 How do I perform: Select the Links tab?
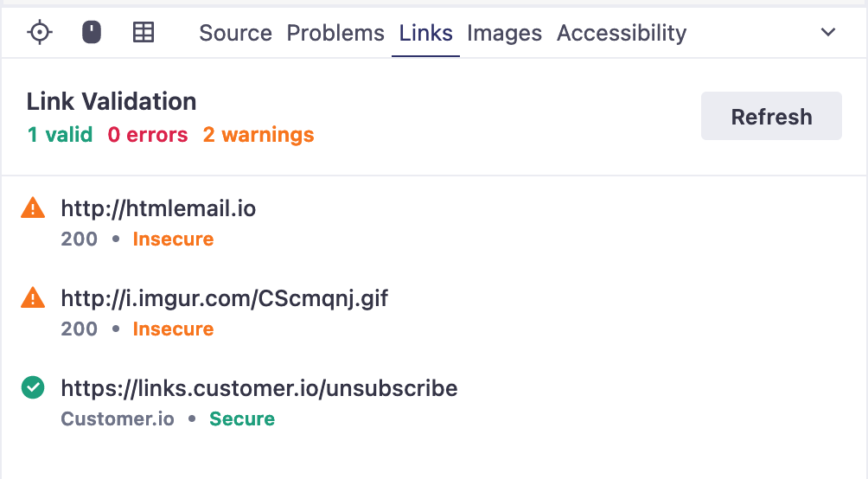pos(425,33)
